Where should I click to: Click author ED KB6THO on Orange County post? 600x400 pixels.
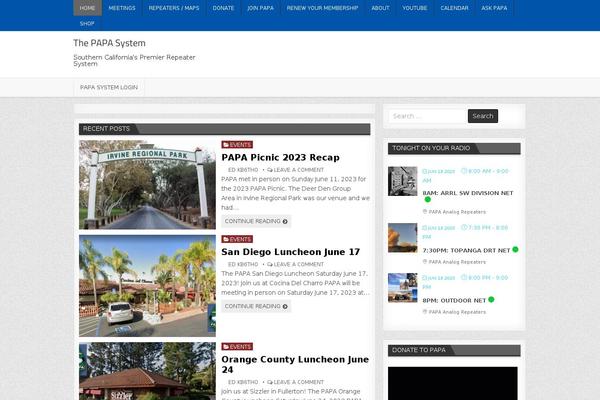pos(243,382)
